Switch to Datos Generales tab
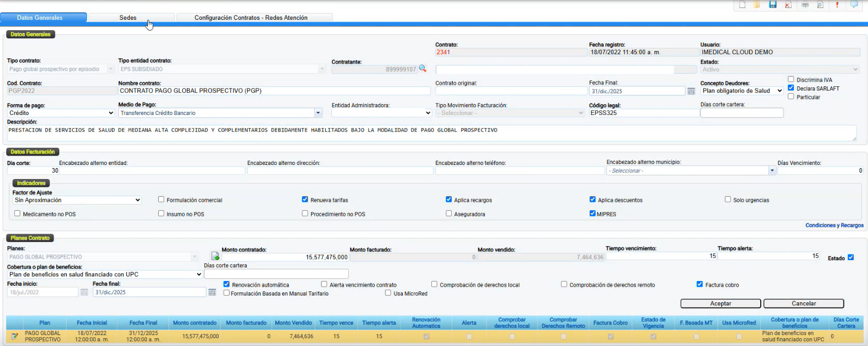 (x=43, y=18)
